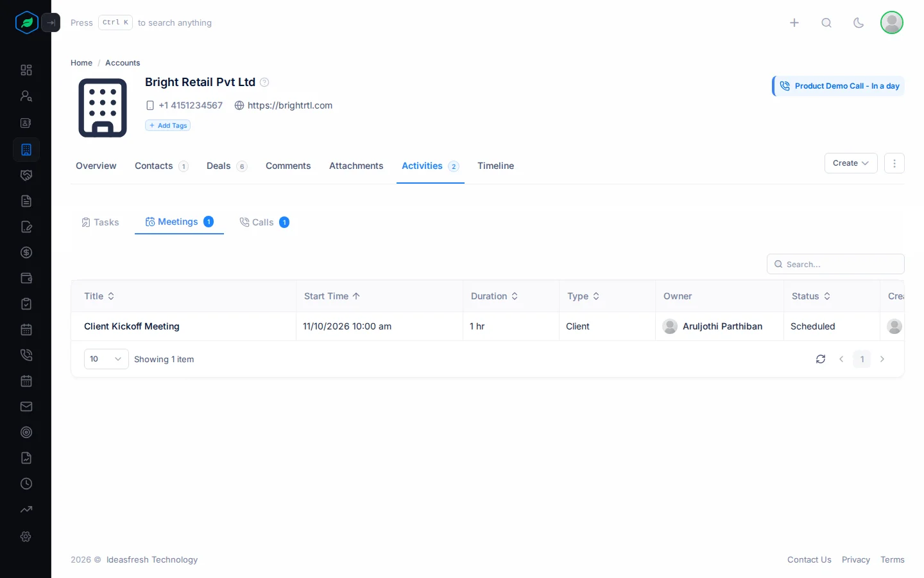Select the Tasks sub-tab
924x578 pixels.
[x=100, y=222]
